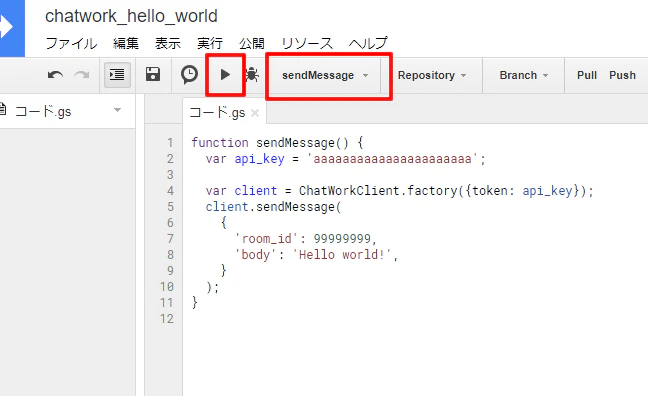Click line number 12 in the gutter
Viewport: 648px width, 396px height.
coord(167,319)
